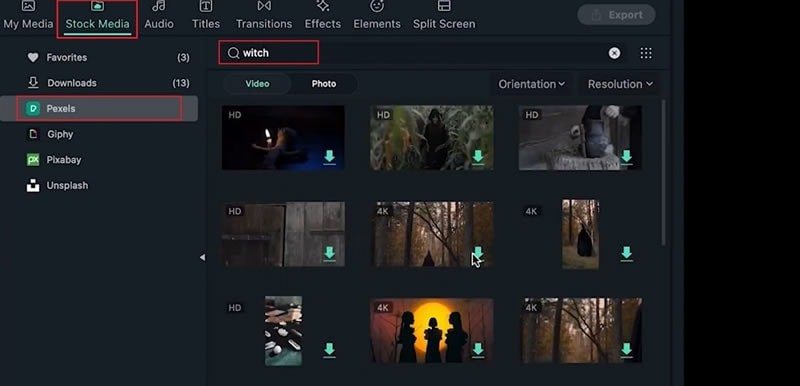Select the vertical crystals on table thumbnail

tap(283, 331)
